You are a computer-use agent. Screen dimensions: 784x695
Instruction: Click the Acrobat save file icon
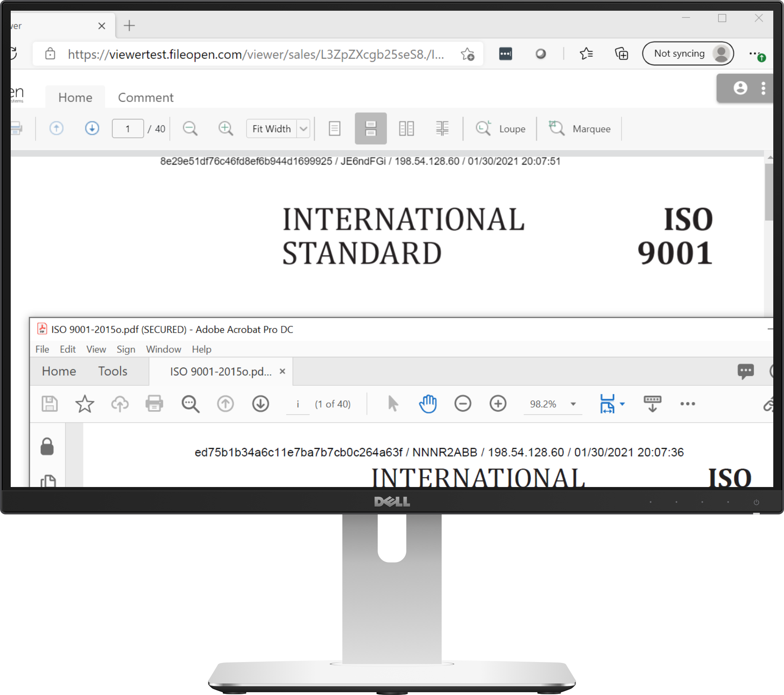[x=50, y=404]
